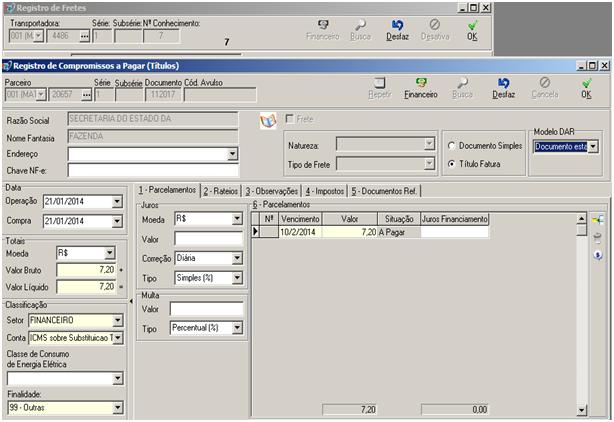This screenshot has height=422, width=614.
Task: Expand the Setor FINANCEIRO dropdown
Action: (121, 320)
